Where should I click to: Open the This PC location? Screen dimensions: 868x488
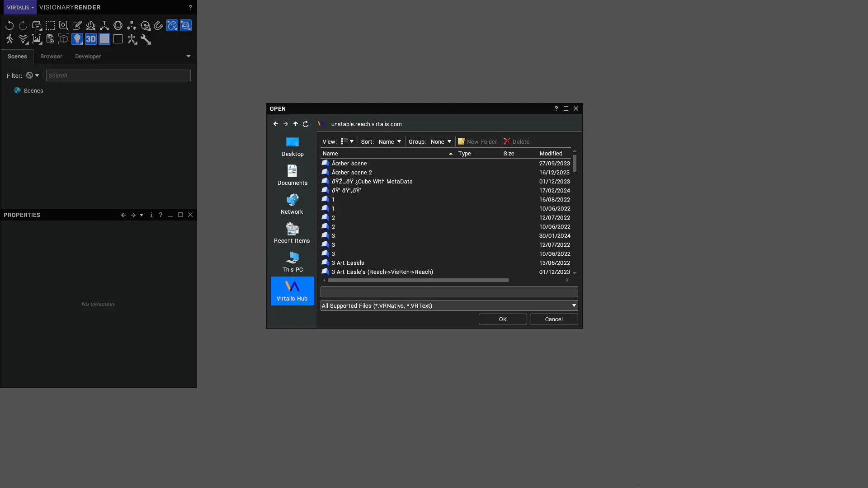click(x=292, y=262)
